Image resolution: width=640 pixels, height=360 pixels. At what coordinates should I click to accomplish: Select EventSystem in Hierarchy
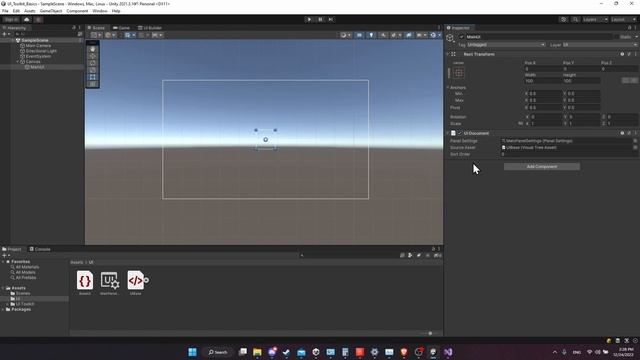[38, 56]
